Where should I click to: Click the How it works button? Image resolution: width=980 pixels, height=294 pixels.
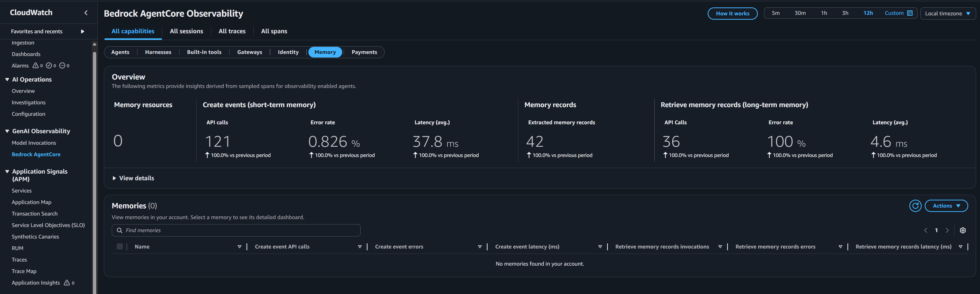[732, 13]
